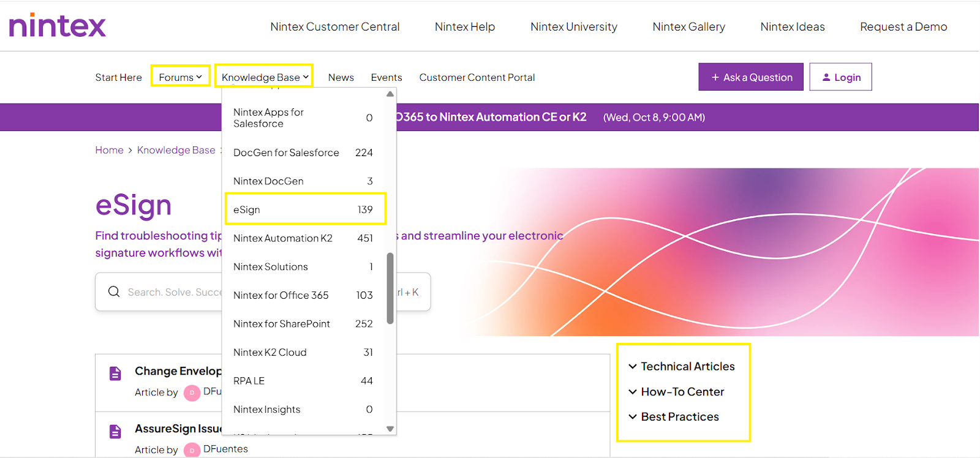This screenshot has width=980, height=458.
Task: Click the Ask a Question button
Action: 751,77
